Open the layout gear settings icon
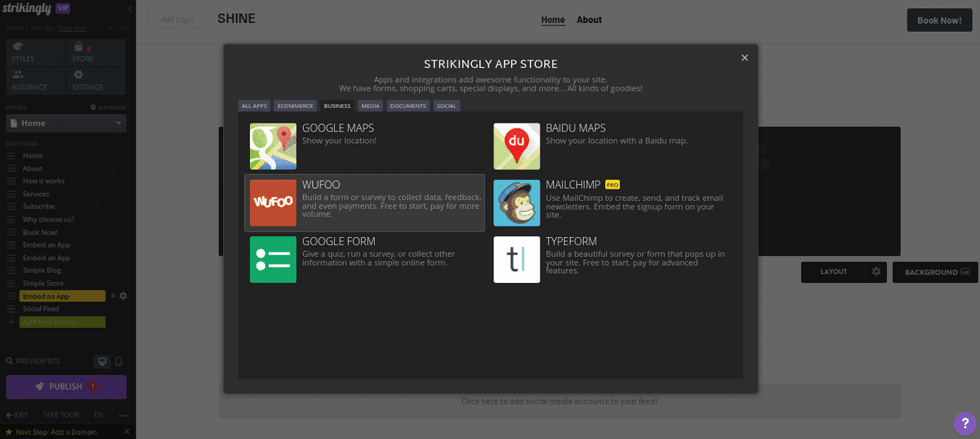 876,272
